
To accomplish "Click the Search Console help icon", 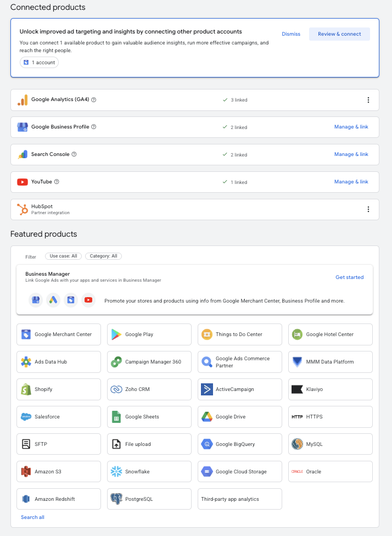I will [74, 154].
